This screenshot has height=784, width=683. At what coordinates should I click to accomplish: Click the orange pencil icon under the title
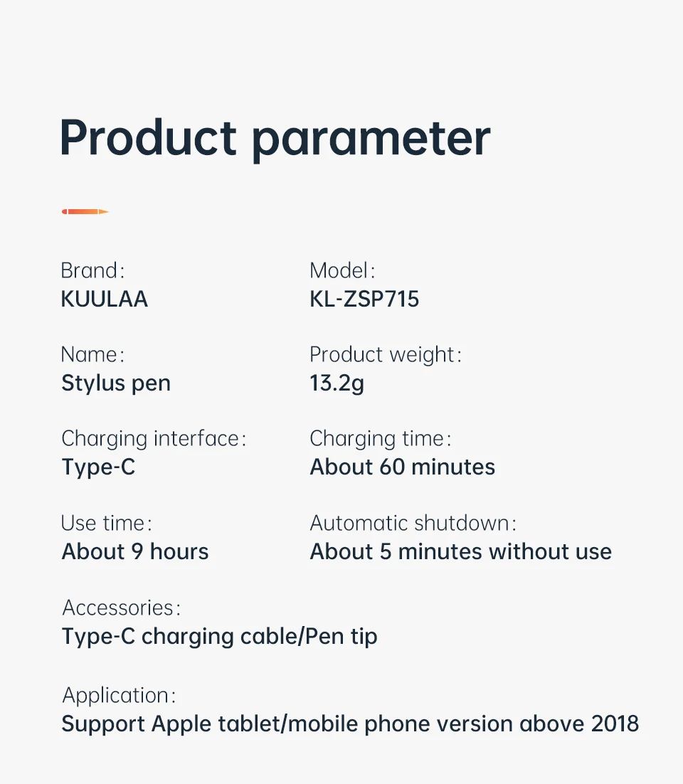pos(85,211)
